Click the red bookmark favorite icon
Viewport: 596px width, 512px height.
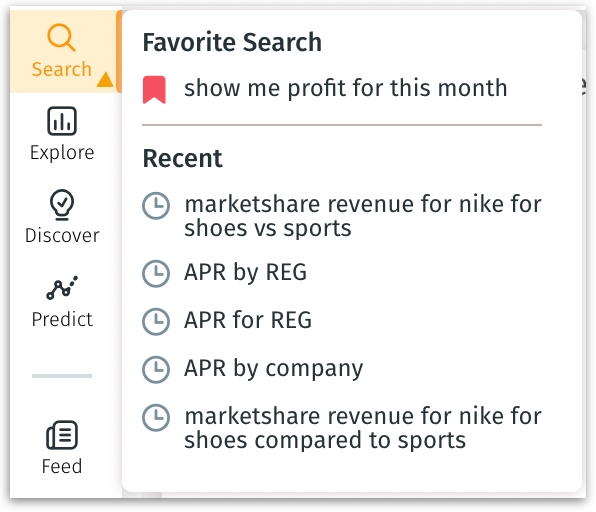coord(154,90)
